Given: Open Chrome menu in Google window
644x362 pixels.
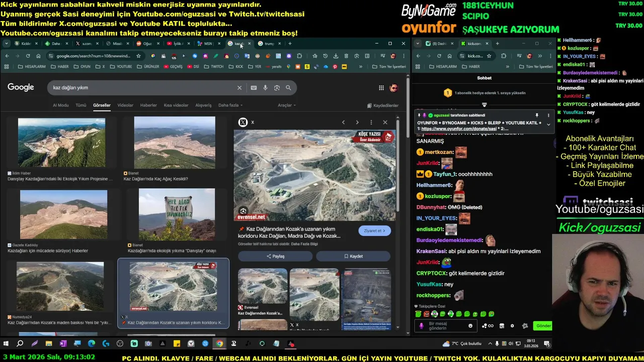Looking at the screenshot, I should 404,56.
